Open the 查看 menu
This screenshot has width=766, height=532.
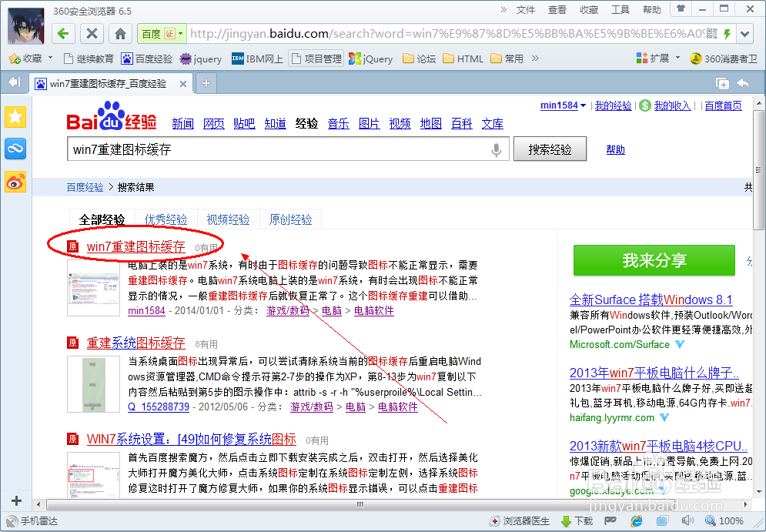click(x=557, y=10)
